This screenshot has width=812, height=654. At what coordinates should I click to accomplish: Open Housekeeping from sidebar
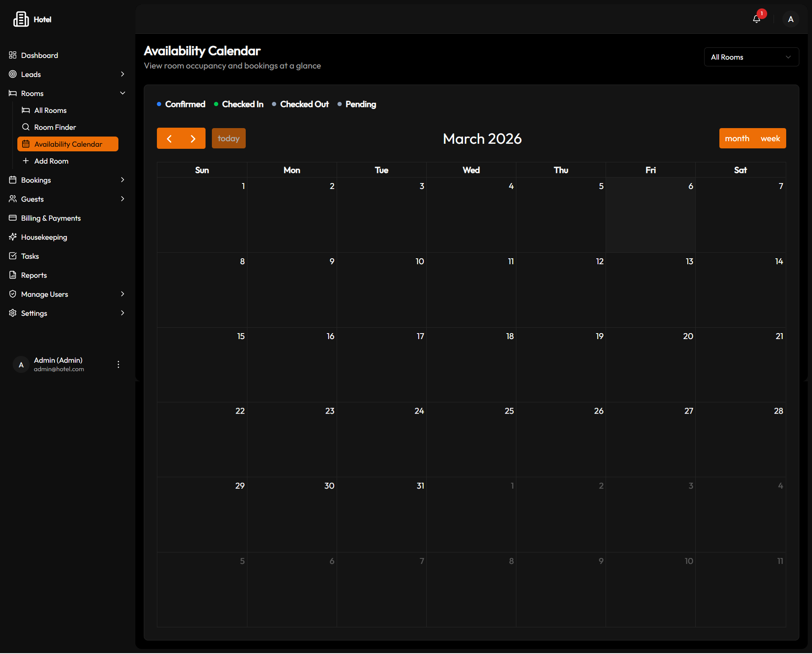coord(44,237)
